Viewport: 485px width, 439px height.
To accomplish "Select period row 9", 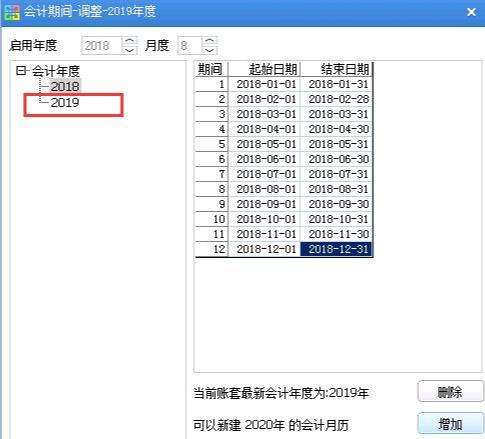I will pos(211,204).
